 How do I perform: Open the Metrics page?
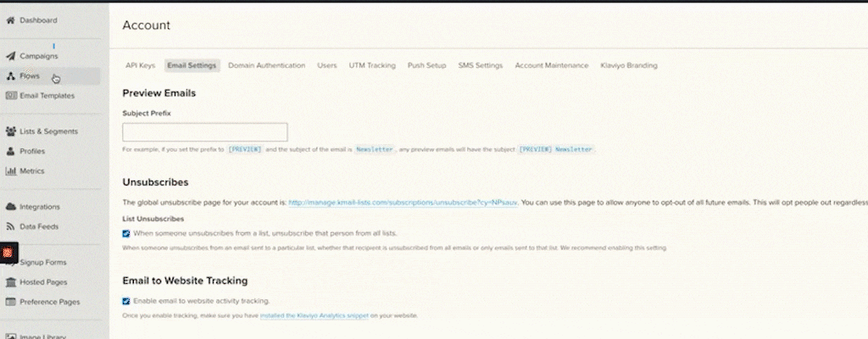tap(31, 171)
